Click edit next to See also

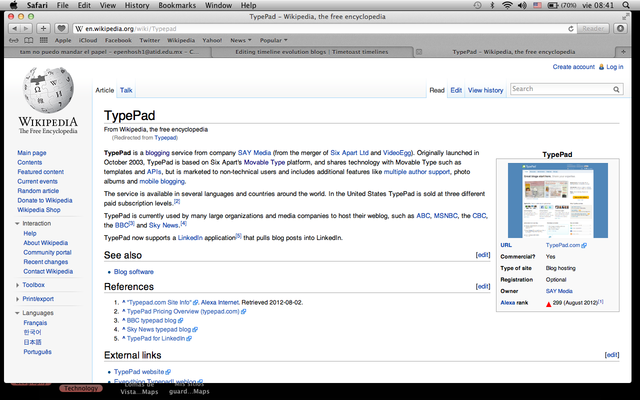[483, 255]
